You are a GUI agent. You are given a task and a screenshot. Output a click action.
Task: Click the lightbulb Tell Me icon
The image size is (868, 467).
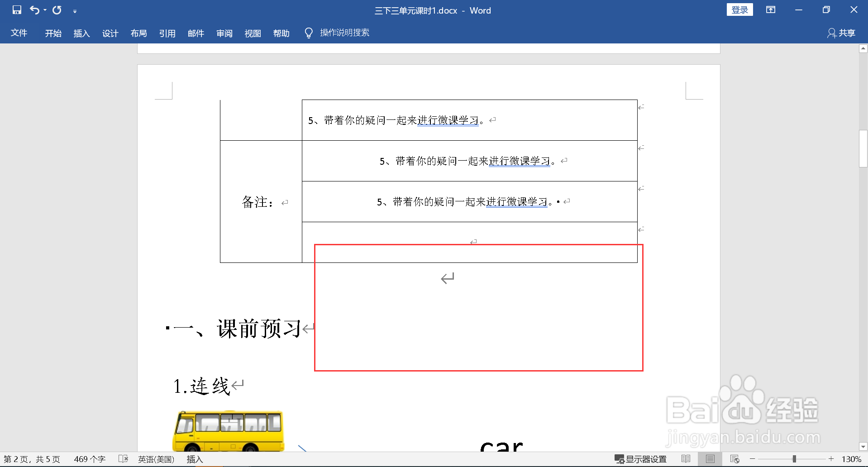tap(309, 33)
